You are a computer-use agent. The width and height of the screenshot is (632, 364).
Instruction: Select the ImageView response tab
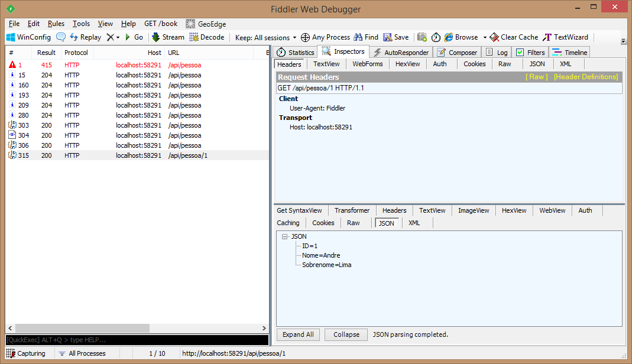[474, 210]
